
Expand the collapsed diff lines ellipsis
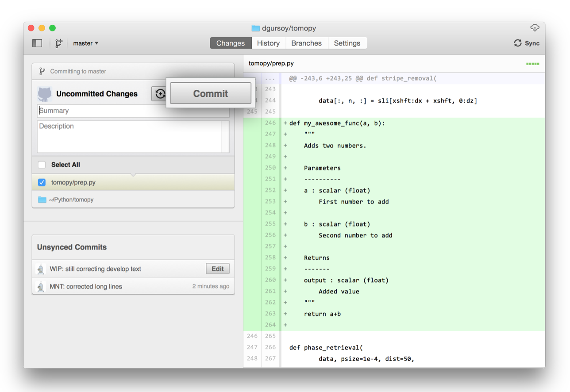click(270, 79)
